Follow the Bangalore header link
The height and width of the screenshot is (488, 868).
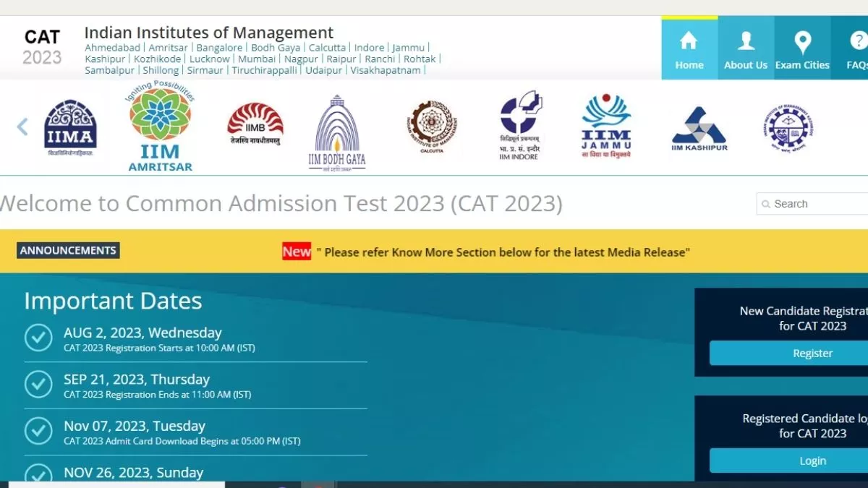coord(219,48)
